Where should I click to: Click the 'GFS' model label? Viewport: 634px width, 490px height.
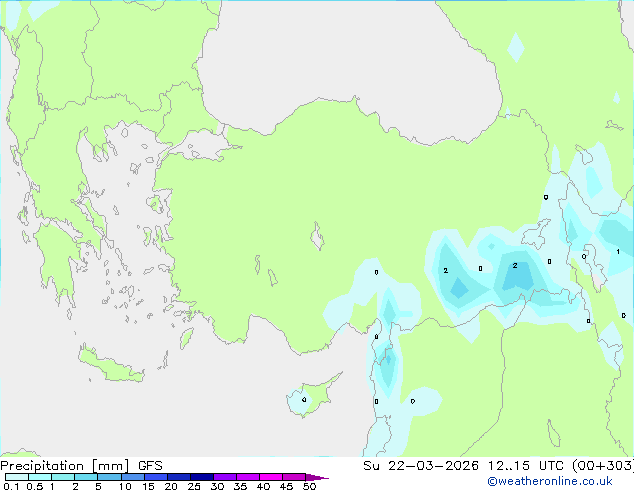tap(150, 466)
